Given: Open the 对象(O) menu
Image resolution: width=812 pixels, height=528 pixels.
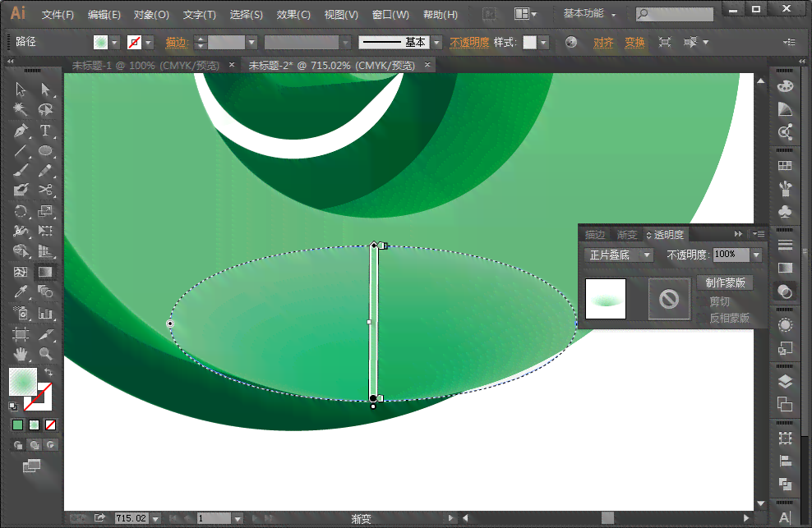Looking at the screenshot, I should [x=151, y=15].
